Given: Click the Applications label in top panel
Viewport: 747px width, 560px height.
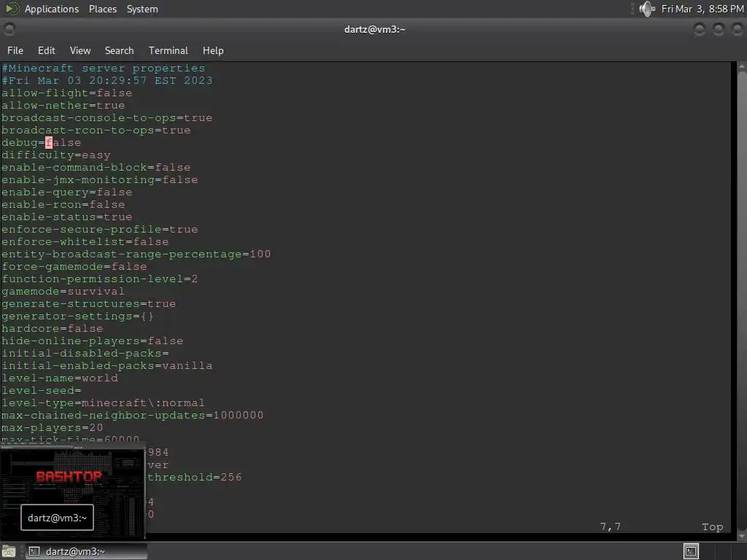Looking at the screenshot, I should pyautogui.click(x=52, y=9).
